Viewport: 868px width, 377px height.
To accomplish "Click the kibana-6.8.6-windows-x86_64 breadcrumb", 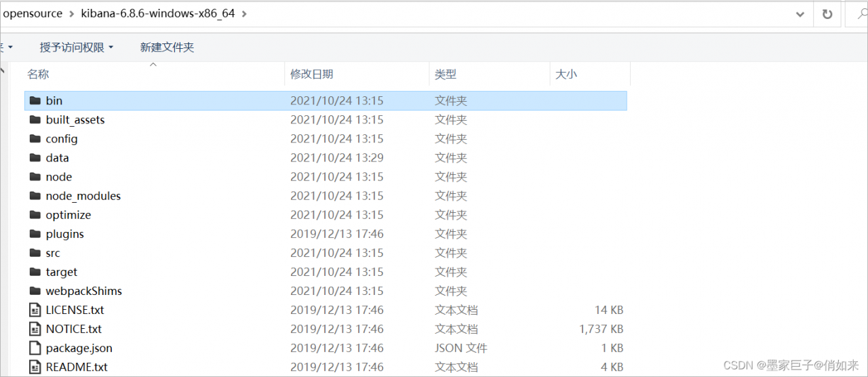I will tap(157, 14).
